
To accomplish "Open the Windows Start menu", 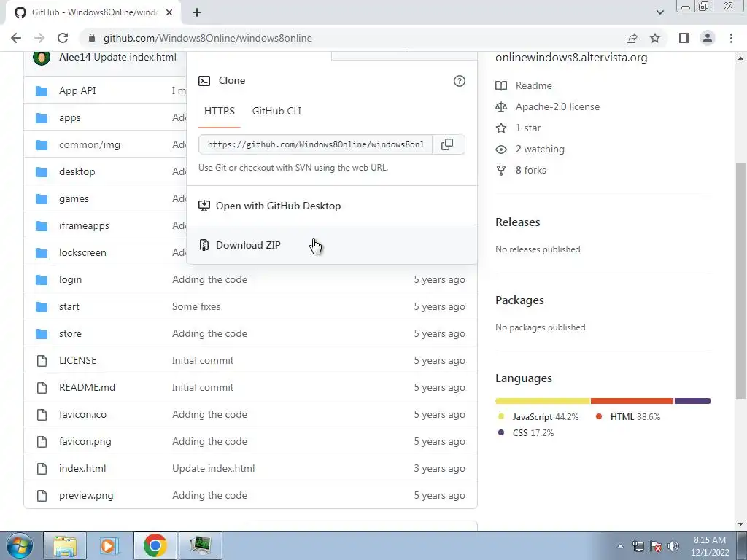I will click(x=20, y=546).
